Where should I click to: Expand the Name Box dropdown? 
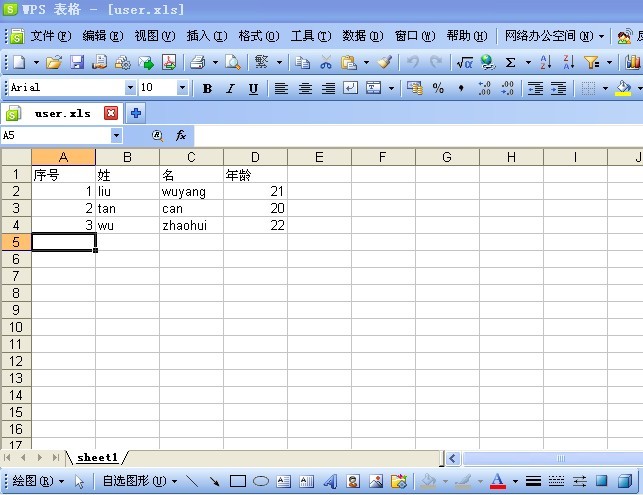point(116,135)
